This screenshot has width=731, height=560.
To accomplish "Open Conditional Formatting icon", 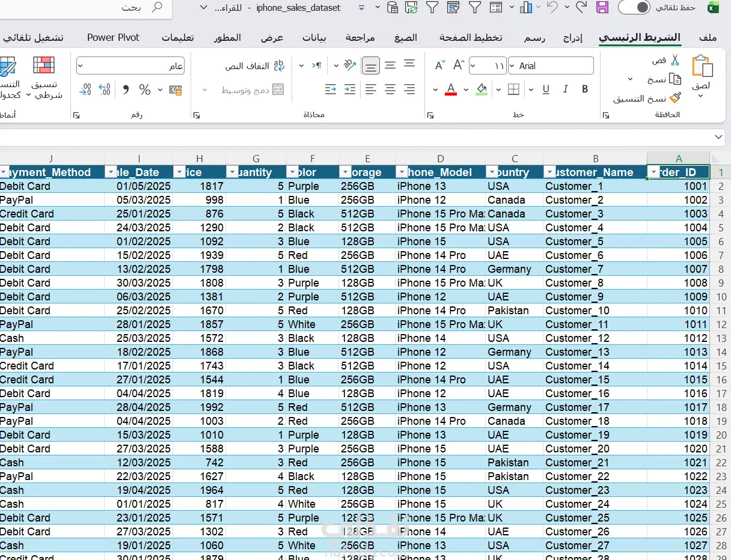I will click(44, 65).
